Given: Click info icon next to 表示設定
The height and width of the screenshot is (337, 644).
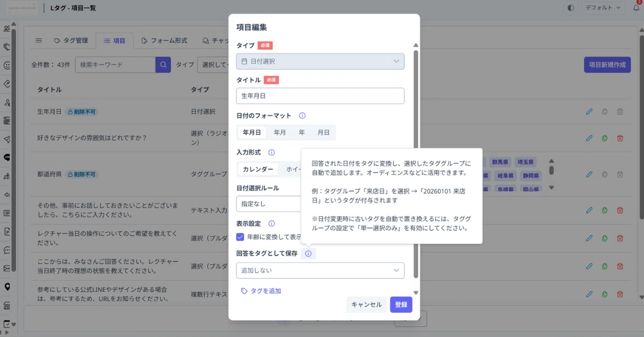Looking at the screenshot, I should point(272,223).
